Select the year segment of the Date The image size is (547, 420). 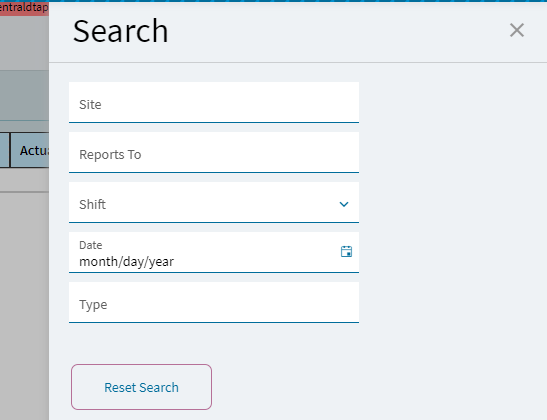[161, 262]
